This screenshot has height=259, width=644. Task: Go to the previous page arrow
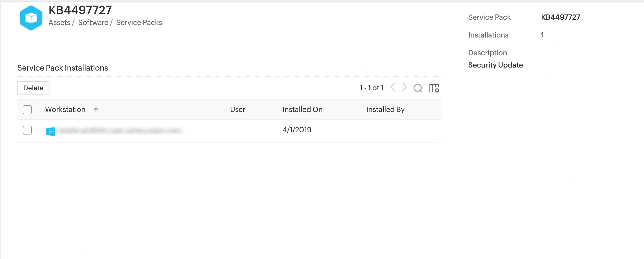[393, 88]
